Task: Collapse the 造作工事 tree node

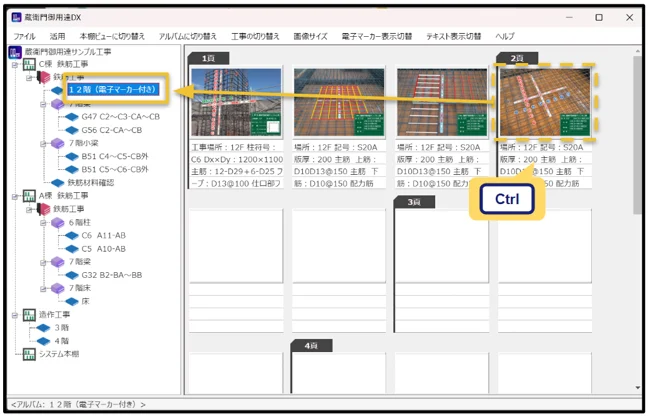Action: pos(14,313)
